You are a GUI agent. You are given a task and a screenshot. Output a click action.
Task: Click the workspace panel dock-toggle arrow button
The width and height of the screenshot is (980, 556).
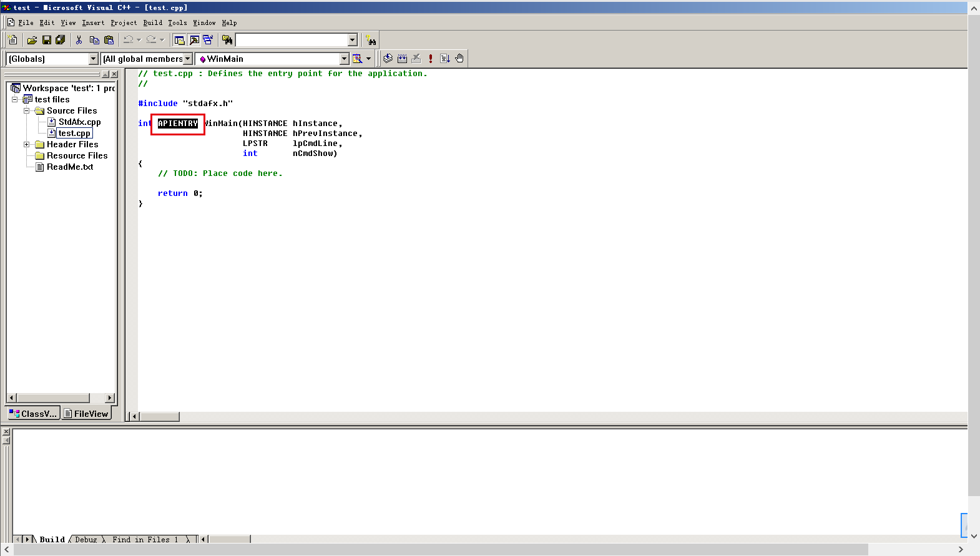click(x=105, y=74)
